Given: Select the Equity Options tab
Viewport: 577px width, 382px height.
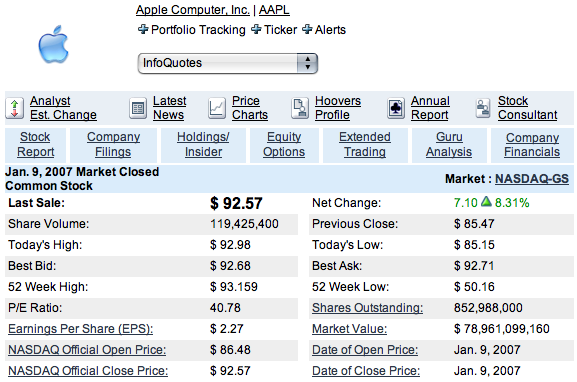Looking at the screenshot, I should coord(284,145).
